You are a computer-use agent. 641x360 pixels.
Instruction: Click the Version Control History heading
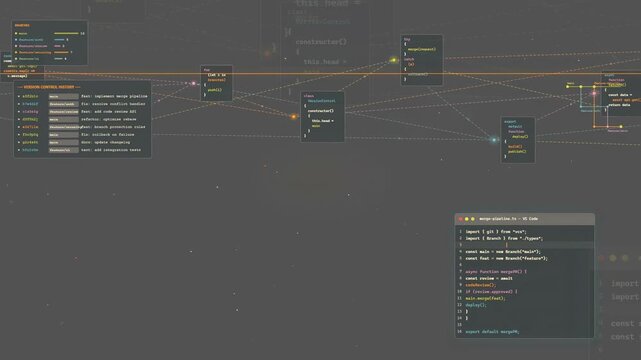(x=49, y=87)
